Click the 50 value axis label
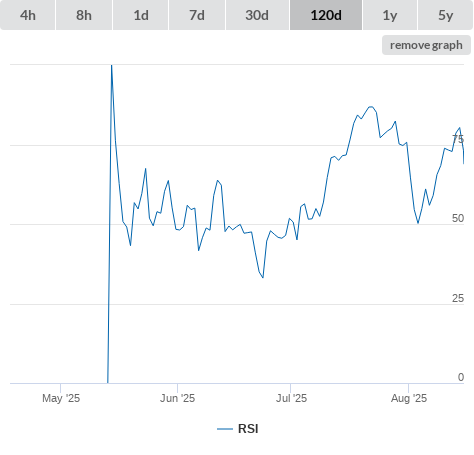474x455 pixels. point(458,218)
